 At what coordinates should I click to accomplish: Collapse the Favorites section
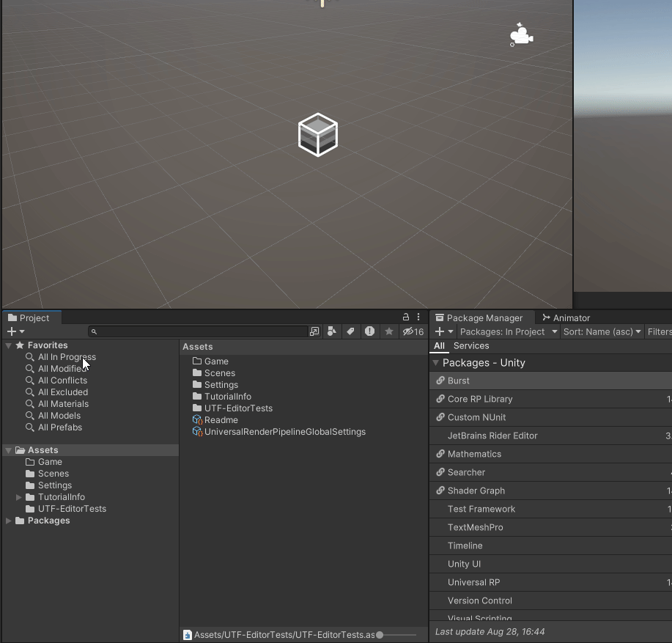pos(9,345)
